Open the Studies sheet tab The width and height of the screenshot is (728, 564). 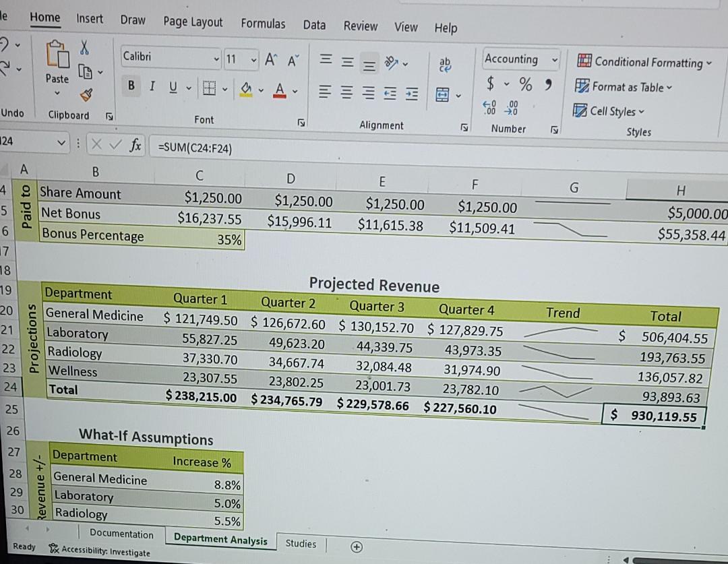tap(301, 544)
